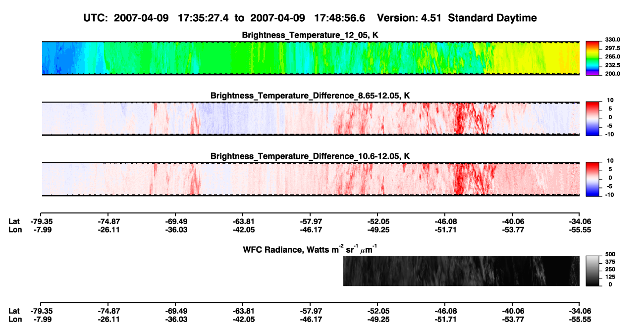Click the Brightness_Temperature_12_05 plot title
The image size is (644, 330).
point(310,35)
